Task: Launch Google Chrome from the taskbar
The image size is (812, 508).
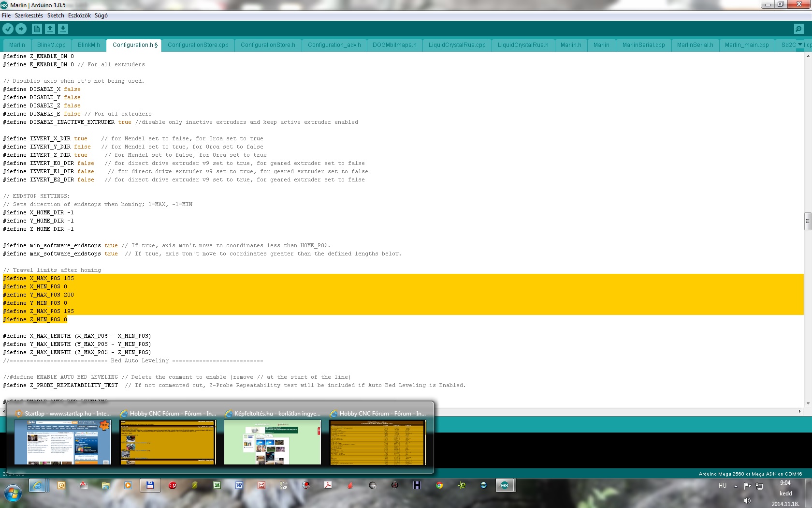Action: tap(439, 485)
